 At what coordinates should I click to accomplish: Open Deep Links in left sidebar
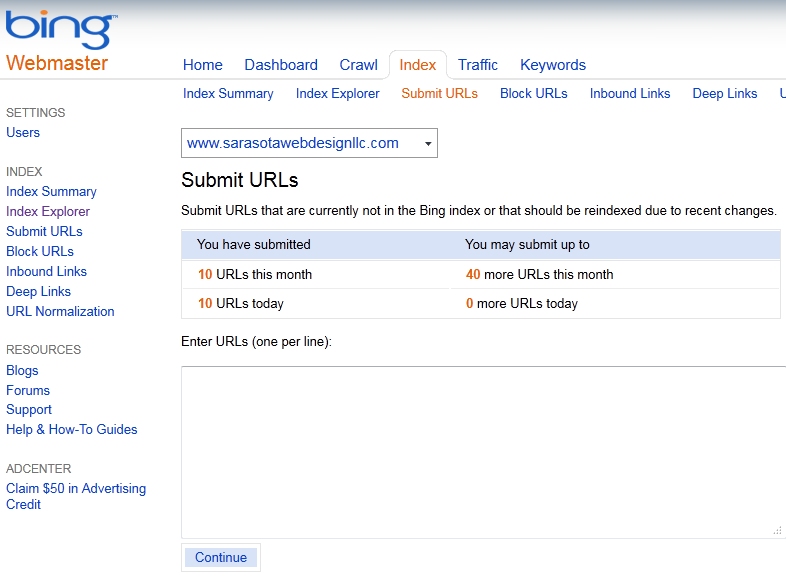click(38, 292)
